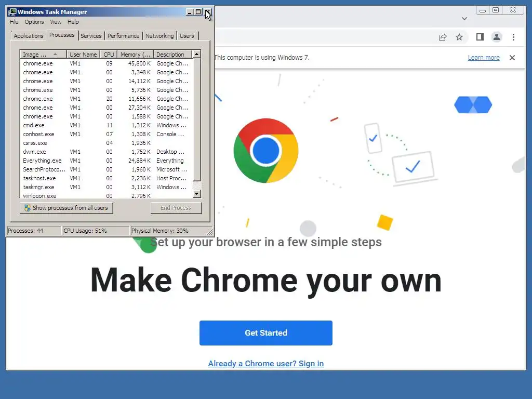532x399 pixels.
Task: Select the SearchProtoco... process row
Action: click(x=106, y=169)
